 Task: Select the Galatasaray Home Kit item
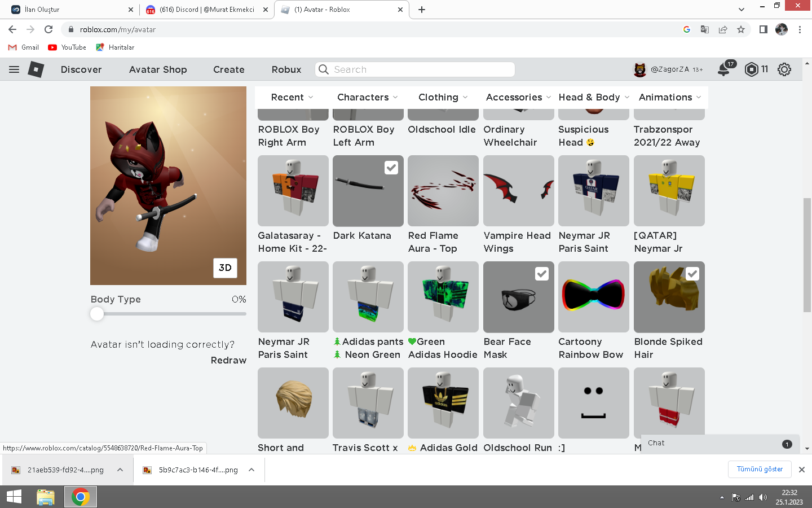click(x=293, y=191)
